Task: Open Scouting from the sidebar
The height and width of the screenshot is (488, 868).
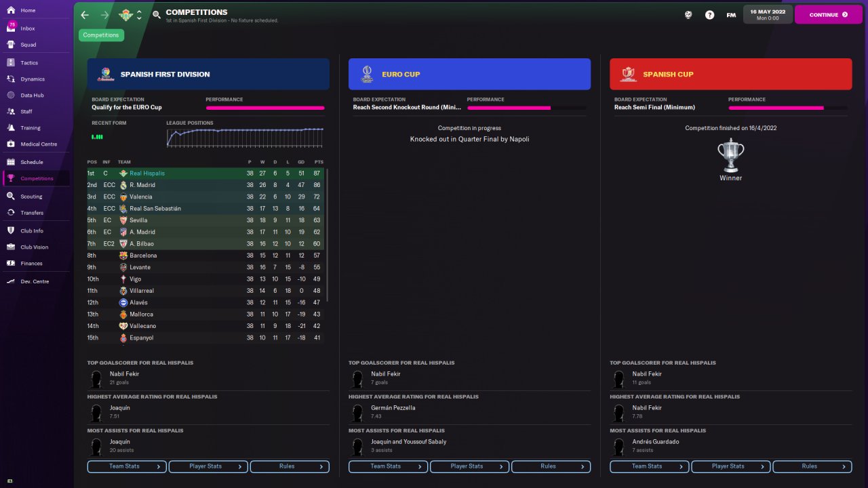Action: [x=37, y=197]
